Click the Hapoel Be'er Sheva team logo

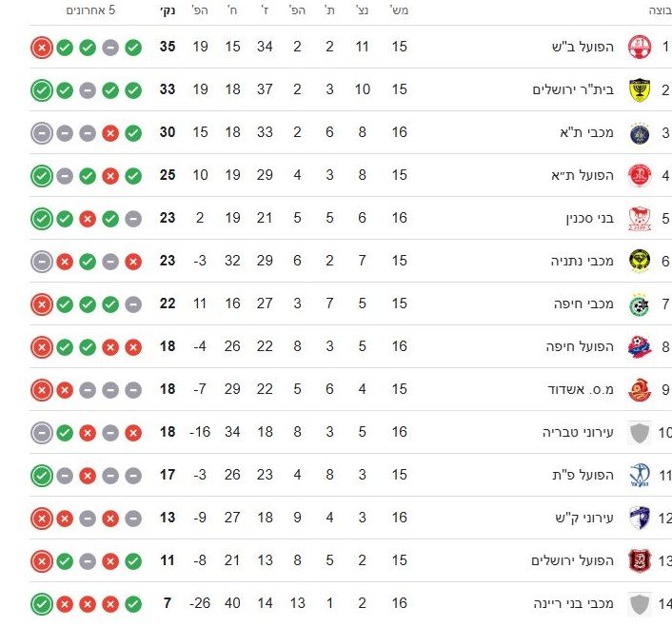(x=637, y=47)
